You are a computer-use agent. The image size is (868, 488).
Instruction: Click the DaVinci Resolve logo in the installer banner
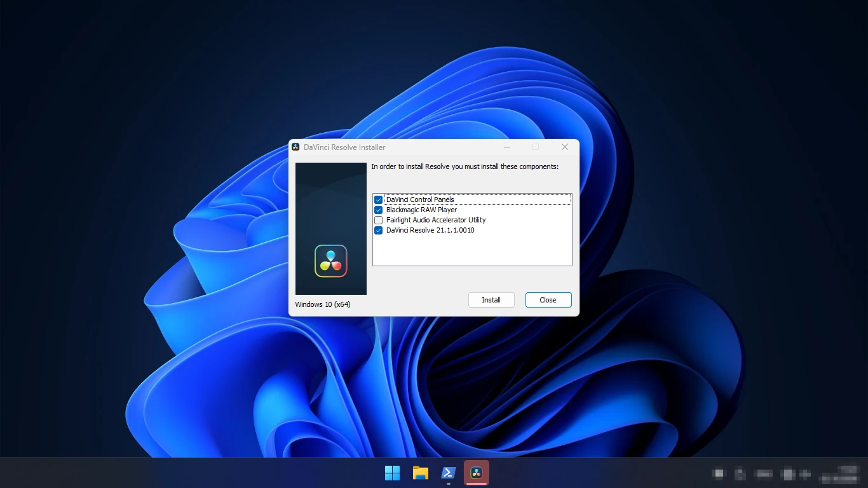tap(331, 261)
